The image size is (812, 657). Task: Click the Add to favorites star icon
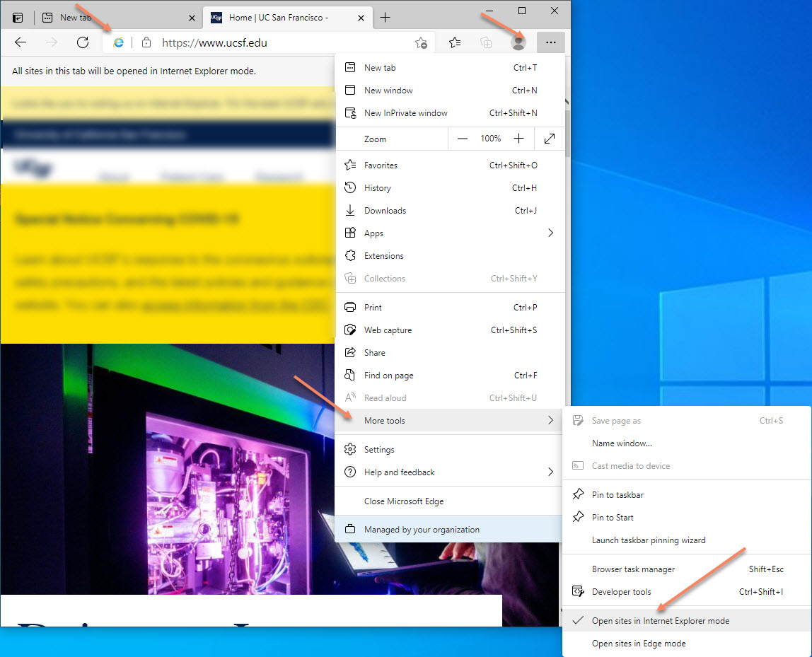pyautogui.click(x=421, y=43)
